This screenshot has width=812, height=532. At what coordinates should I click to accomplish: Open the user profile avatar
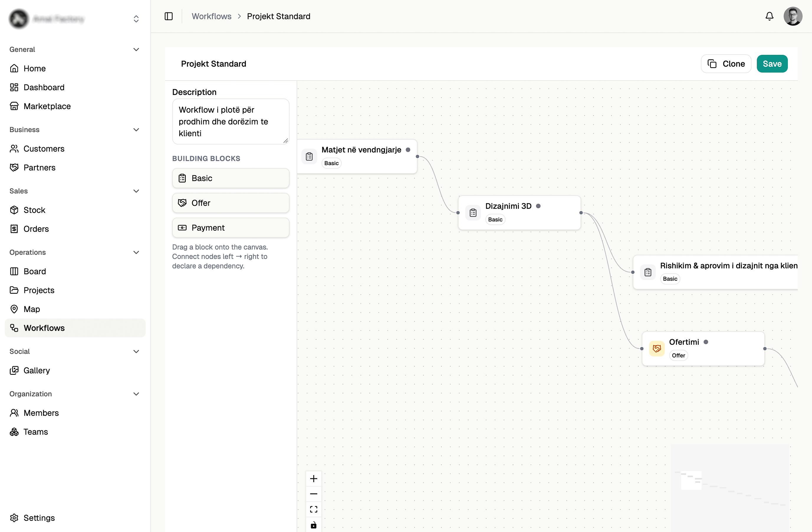point(793,16)
